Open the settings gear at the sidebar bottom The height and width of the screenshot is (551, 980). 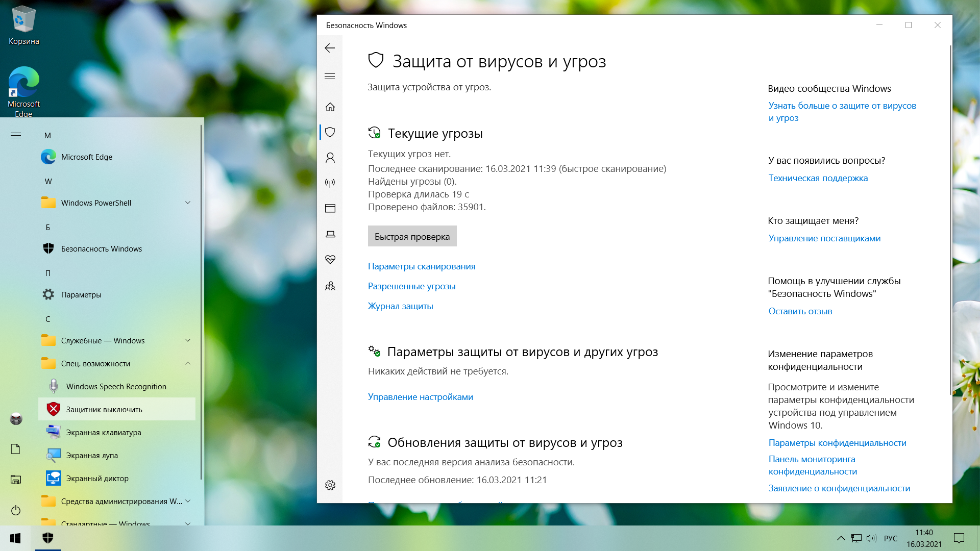(x=330, y=485)
